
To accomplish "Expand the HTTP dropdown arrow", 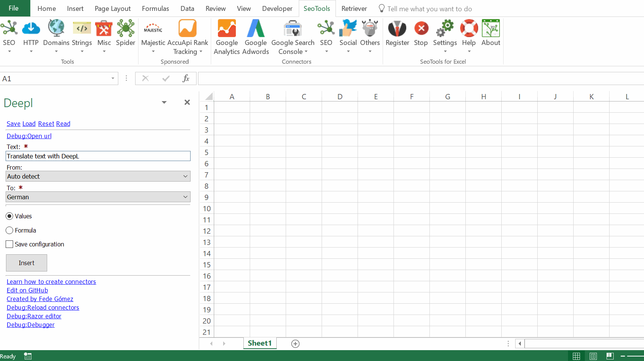I will [31, 51].
